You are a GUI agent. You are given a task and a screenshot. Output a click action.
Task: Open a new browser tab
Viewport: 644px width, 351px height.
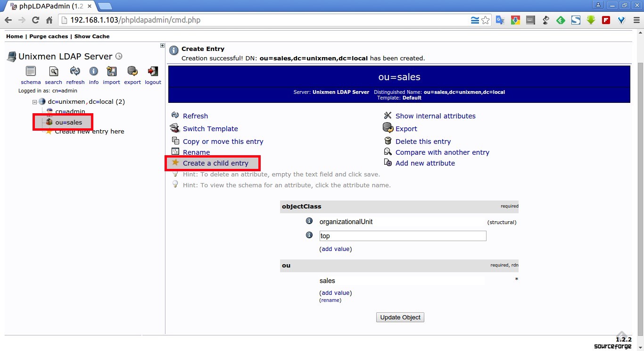[105, 6]
